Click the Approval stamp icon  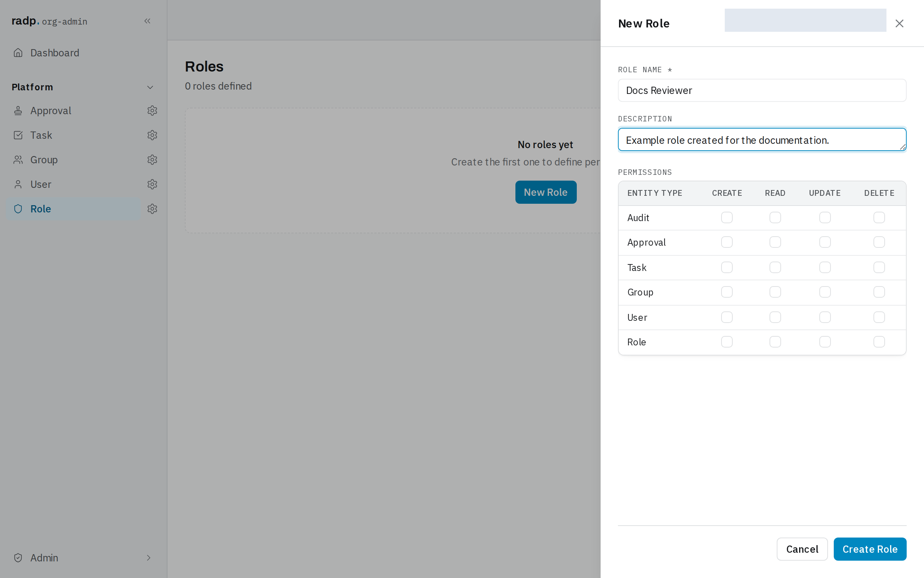pos(18,111)
